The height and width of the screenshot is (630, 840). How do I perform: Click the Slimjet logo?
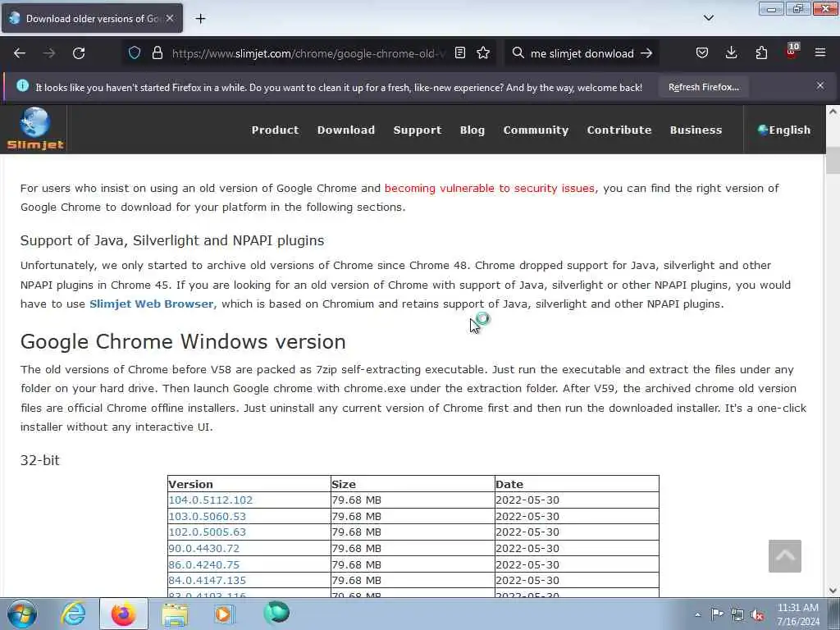(x=34, y=129)
